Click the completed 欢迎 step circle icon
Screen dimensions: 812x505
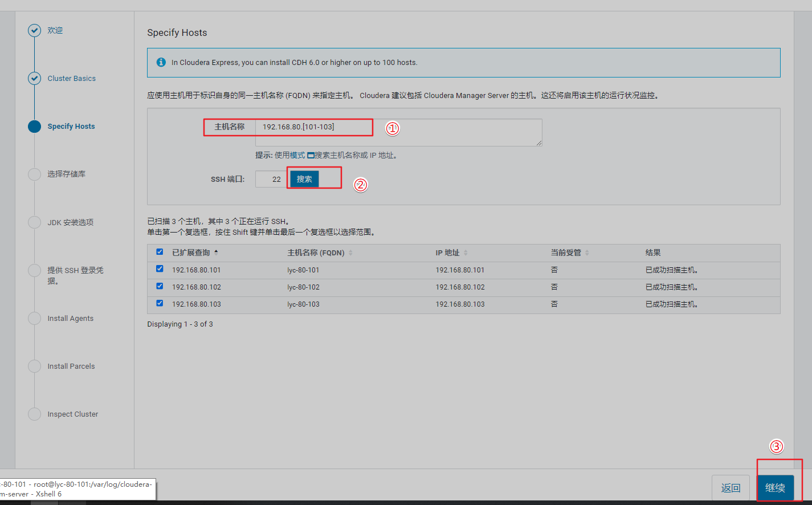click(35, 30)
